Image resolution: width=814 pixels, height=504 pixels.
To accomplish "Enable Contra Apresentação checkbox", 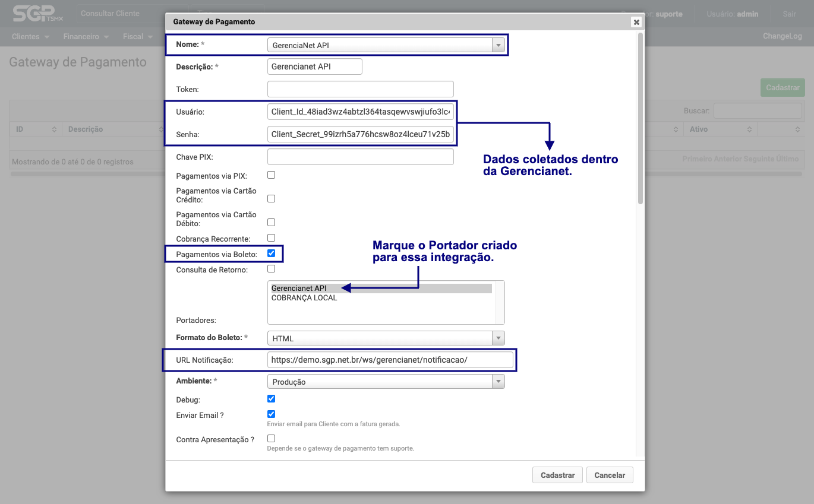I will (271, 438).
